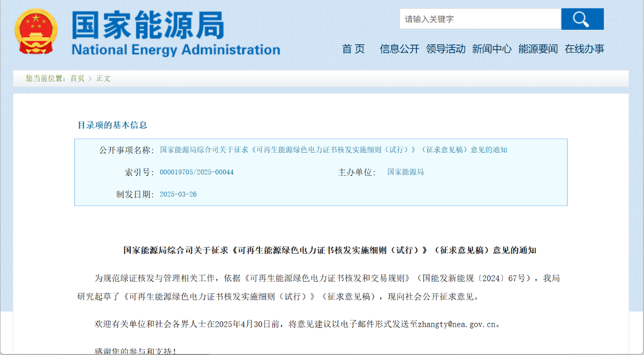Select 在线办事 in the top navigation
Image resolution: width=644 pixels, height=355 pixels.
tap(584, 49)
